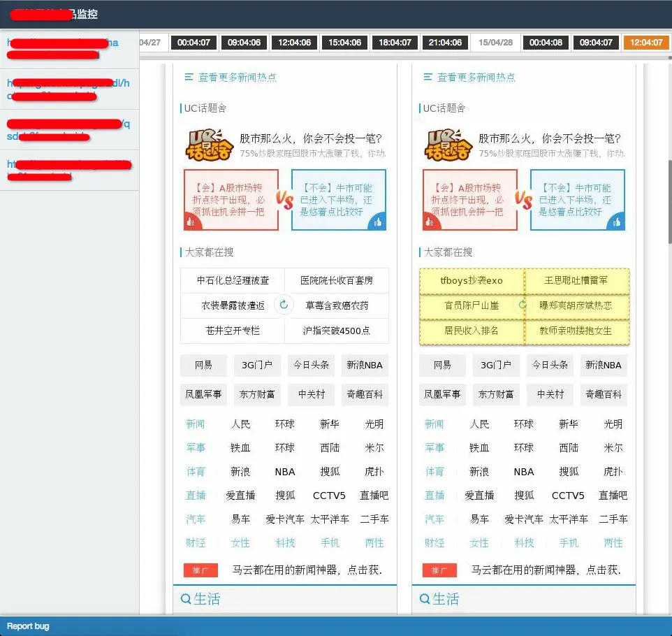Click the first redacted URL in sidebar
Image resolution: width=672 pixels, height=636 pixels.
(x=63, y=48)
